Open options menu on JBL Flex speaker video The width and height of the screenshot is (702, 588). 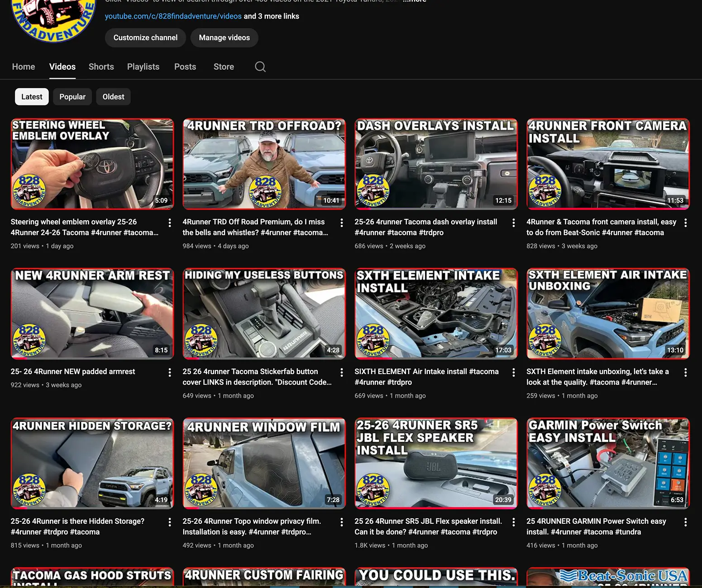(x=514, y=522)
